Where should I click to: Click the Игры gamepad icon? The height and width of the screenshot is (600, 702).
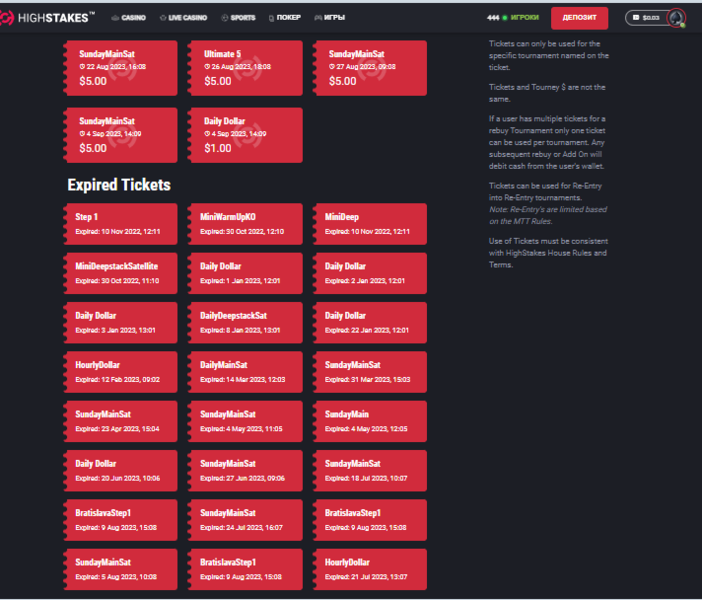(317, 18)
